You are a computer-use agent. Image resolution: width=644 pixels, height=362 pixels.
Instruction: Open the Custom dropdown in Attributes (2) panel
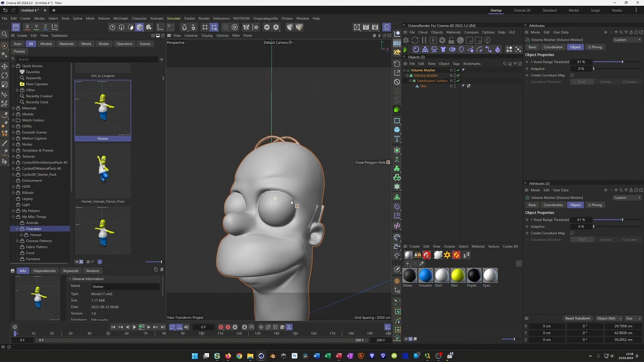tap(627, 198)
